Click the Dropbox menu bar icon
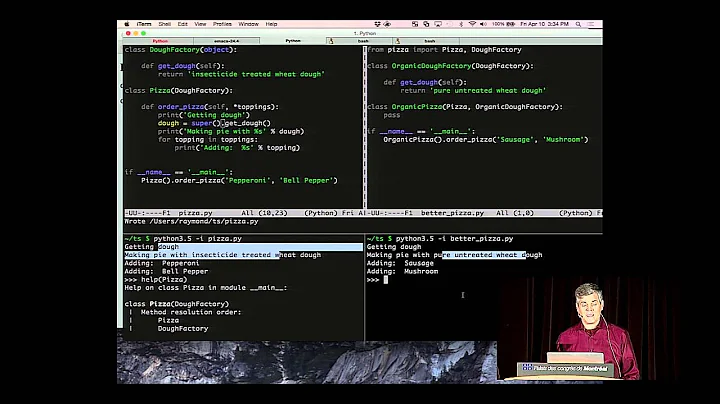 (x=377, y=24)
